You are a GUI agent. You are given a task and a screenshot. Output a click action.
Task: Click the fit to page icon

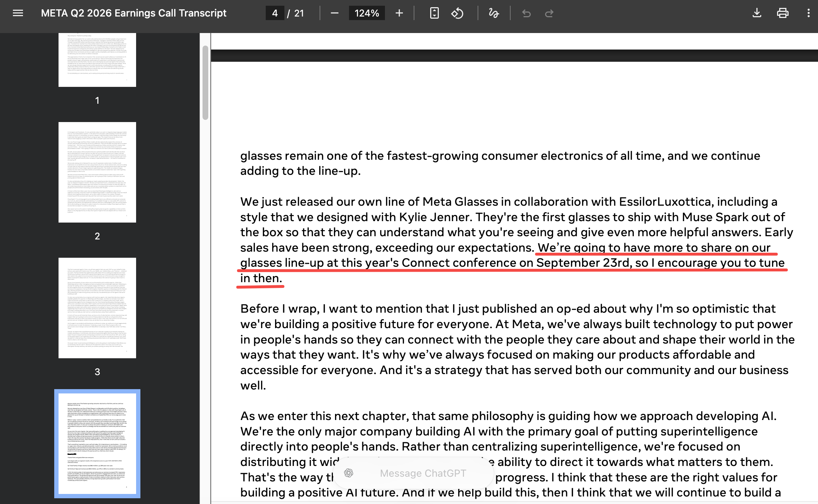click(x=434, y=13)
